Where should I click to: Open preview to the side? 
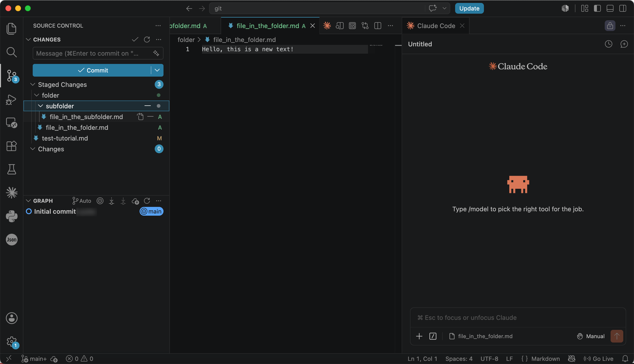[339, 26]
